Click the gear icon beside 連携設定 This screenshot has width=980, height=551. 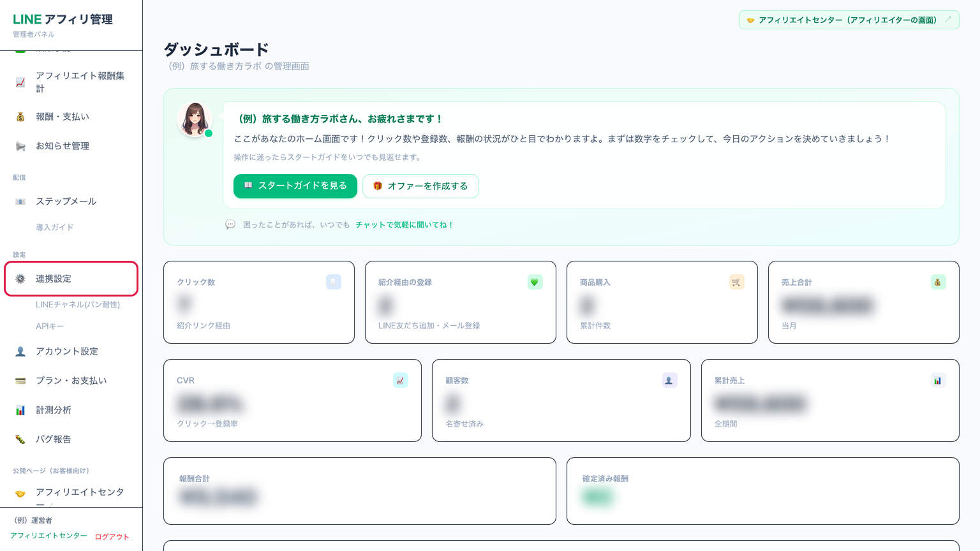point(20,279)
